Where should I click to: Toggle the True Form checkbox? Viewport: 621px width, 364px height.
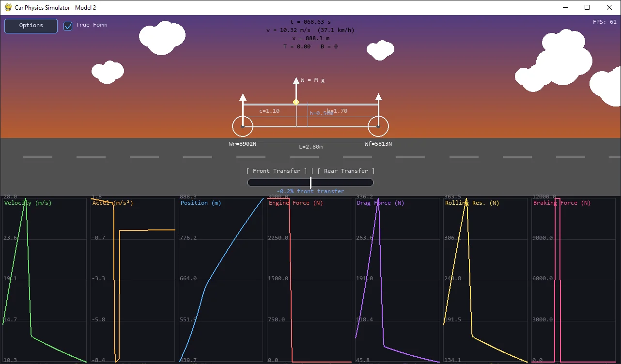(68, 26)
